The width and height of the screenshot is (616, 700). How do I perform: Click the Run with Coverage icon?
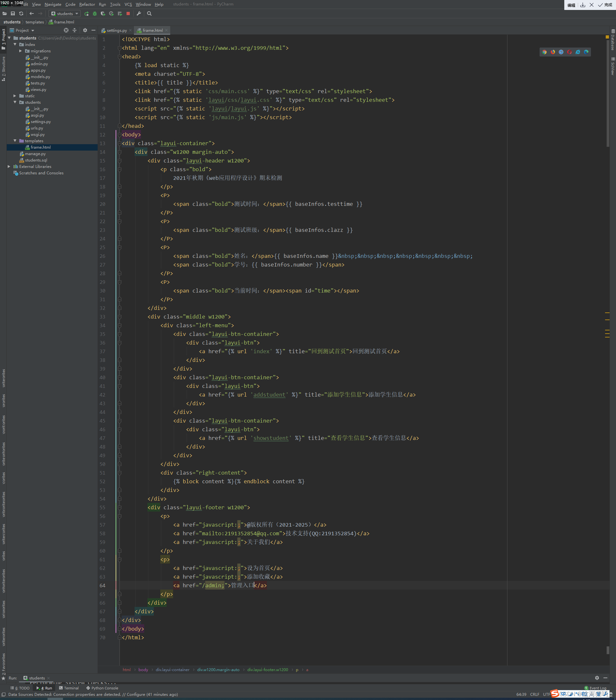(x=103, y=14)
